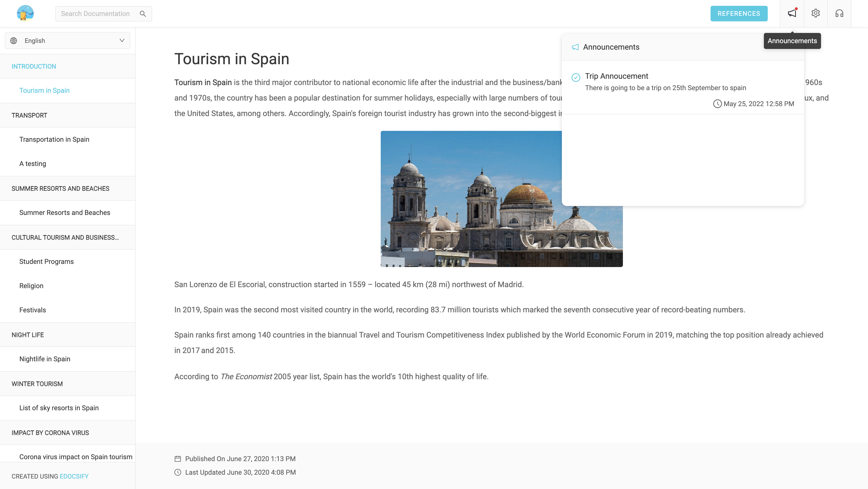Open List of sky resorts in Spain
This screenshot has width=868, height=489.
click(68, 408)
